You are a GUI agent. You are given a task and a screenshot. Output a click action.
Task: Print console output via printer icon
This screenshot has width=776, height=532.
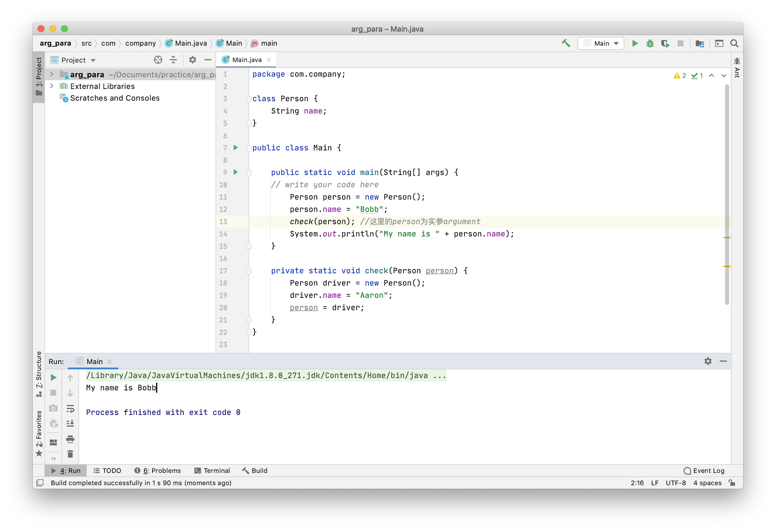click(71, 439)
